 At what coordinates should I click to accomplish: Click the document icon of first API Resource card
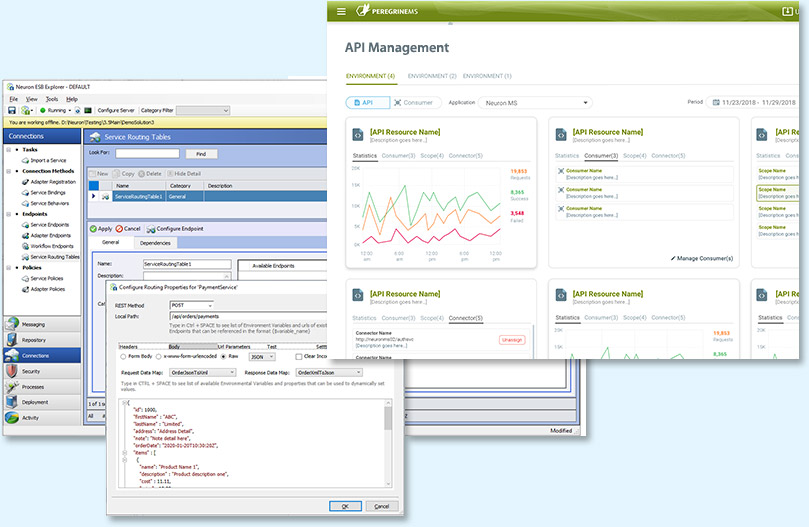(x=358, y=135)
